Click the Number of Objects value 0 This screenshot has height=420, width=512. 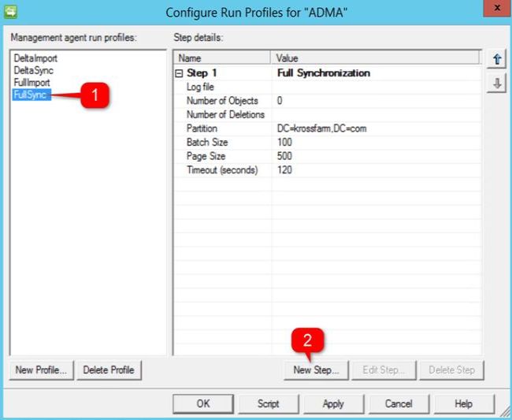280,101
